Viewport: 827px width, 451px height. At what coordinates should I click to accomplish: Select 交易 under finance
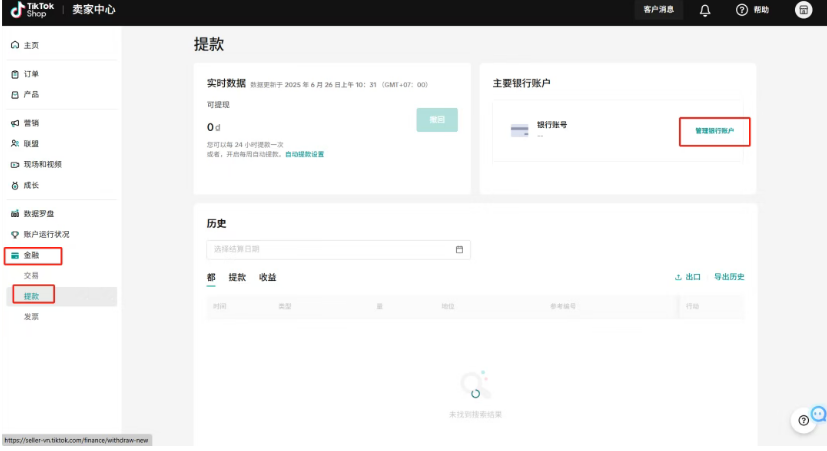click(x=31, y=276)
